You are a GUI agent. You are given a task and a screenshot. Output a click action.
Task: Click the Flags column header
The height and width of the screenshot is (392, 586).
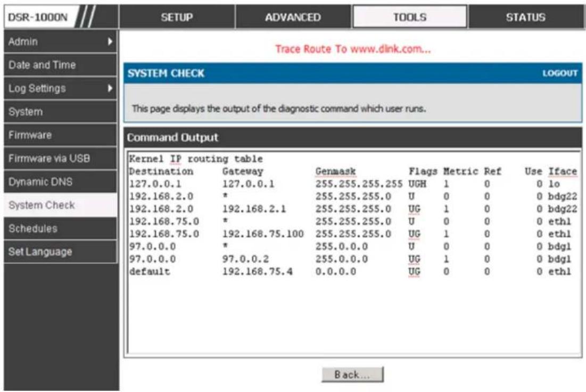point(423,171)
